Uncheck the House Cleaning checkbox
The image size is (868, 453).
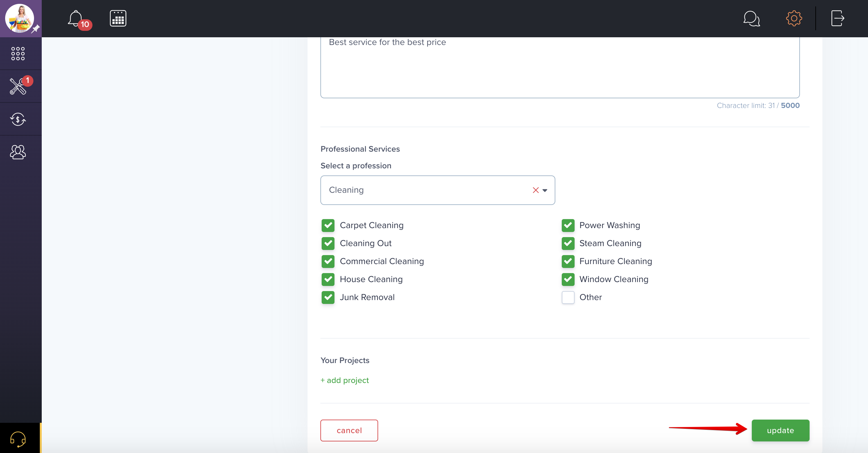(x=328, y=279)
